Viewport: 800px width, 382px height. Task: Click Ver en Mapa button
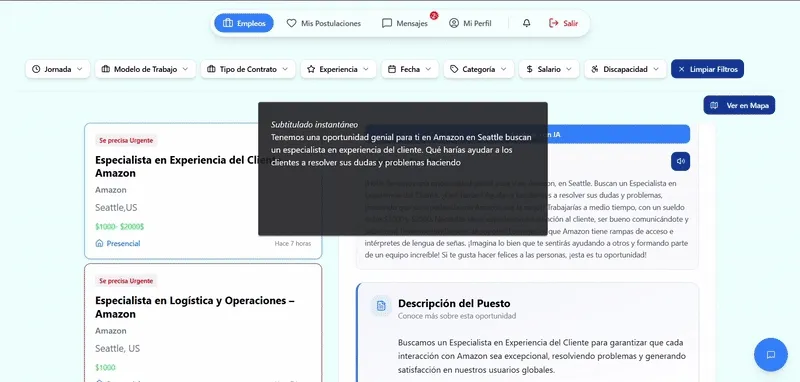[x=739, y=105]
